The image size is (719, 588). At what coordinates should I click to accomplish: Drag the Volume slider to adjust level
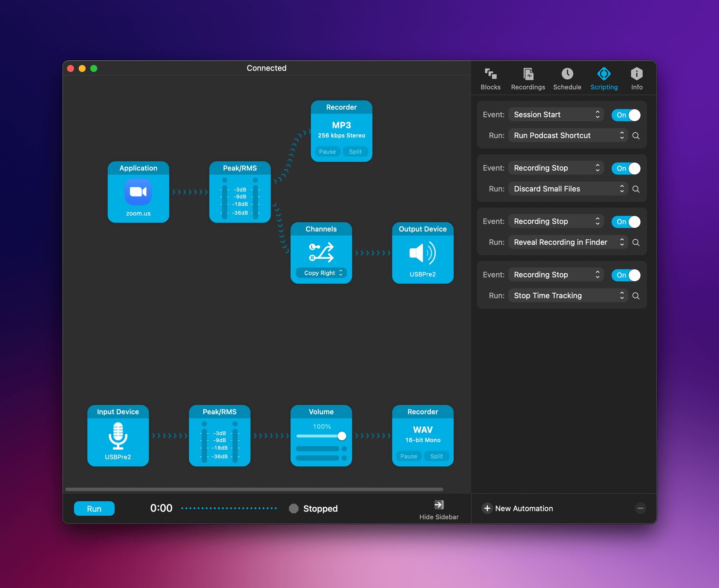pos(341,435)
